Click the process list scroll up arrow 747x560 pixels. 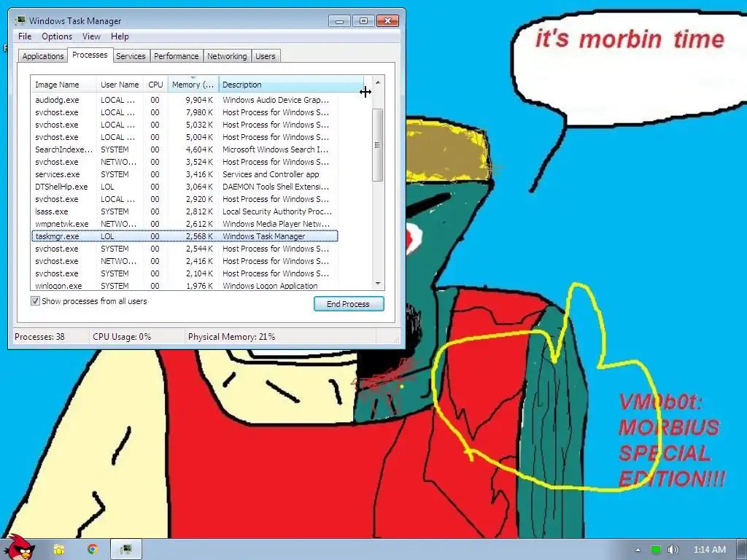coord(378,83)
